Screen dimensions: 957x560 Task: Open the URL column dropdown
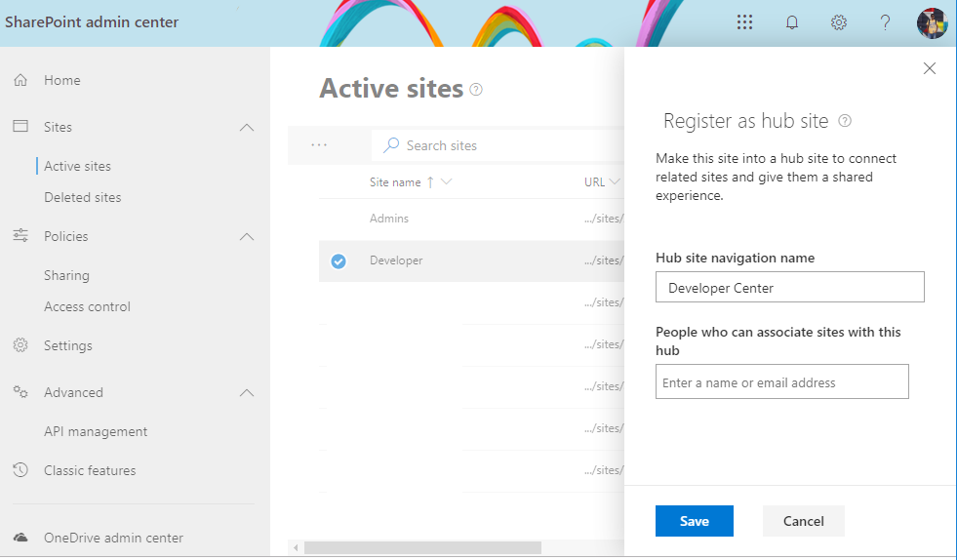614,182
